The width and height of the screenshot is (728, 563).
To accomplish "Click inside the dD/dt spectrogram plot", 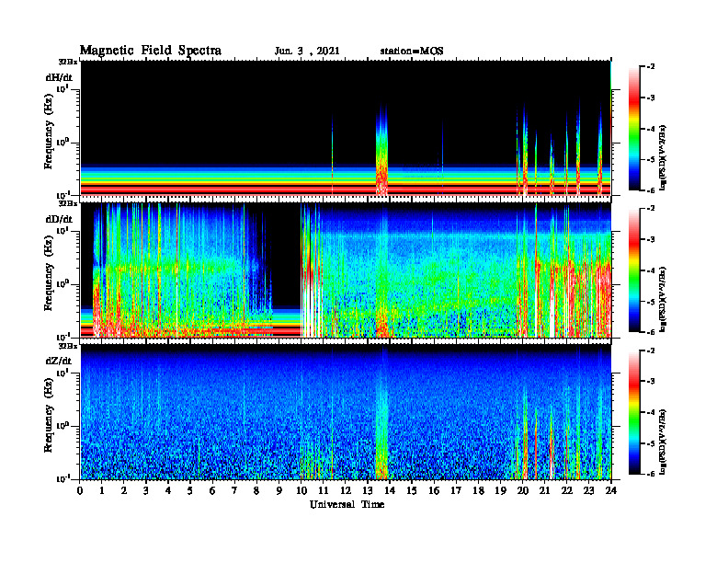I will (346, 270).
